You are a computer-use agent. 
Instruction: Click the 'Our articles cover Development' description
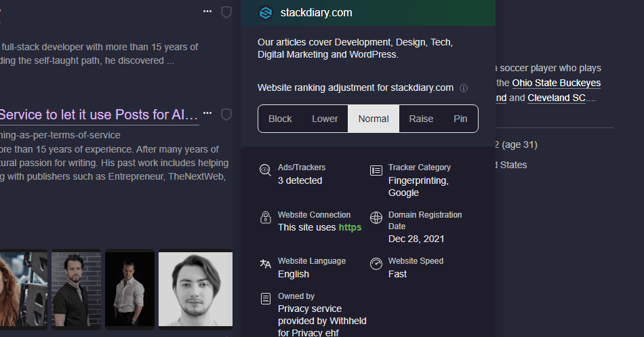tap(355, 48)
